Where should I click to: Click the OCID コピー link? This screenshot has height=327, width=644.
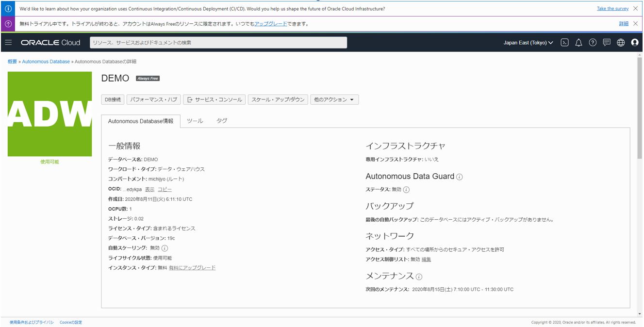(165, 189)
